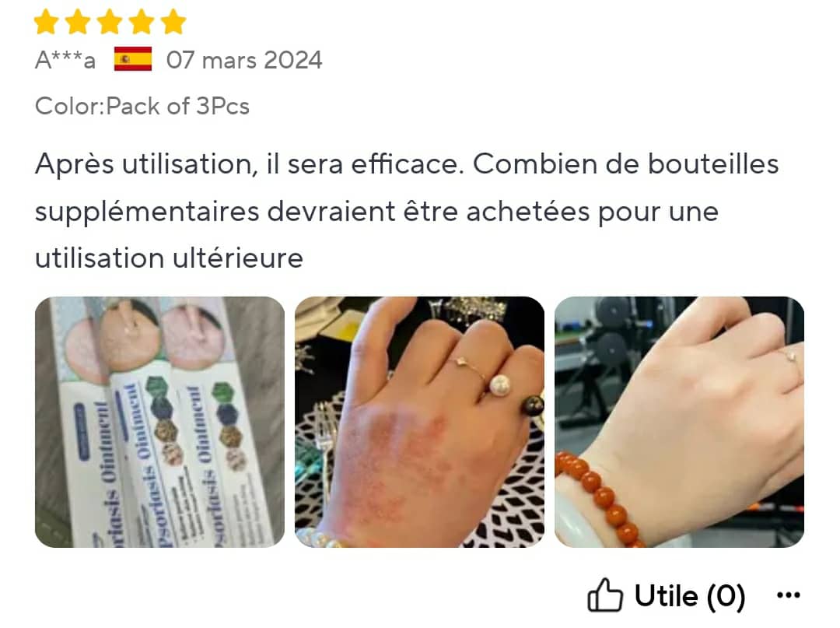Click the thumbs-up helpful icon
This screenshot has height=628, width=840.
pos(605,595)
